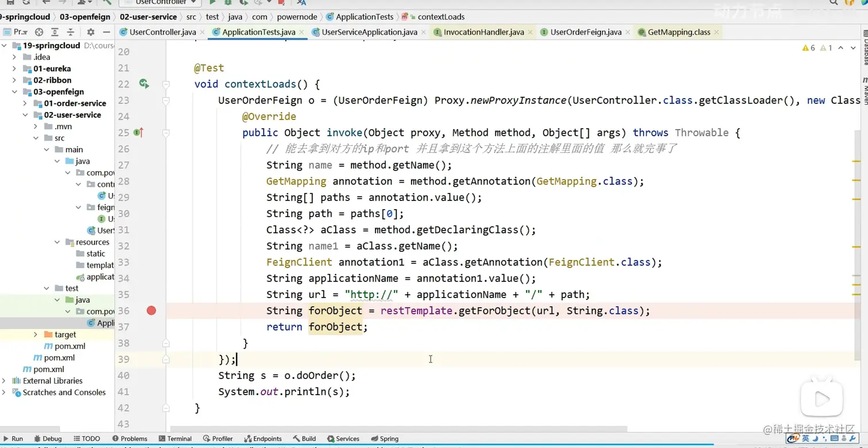This screenshot has height=448, width=868.
Task: Open the Build tool window
Action: tap(304, 438)
